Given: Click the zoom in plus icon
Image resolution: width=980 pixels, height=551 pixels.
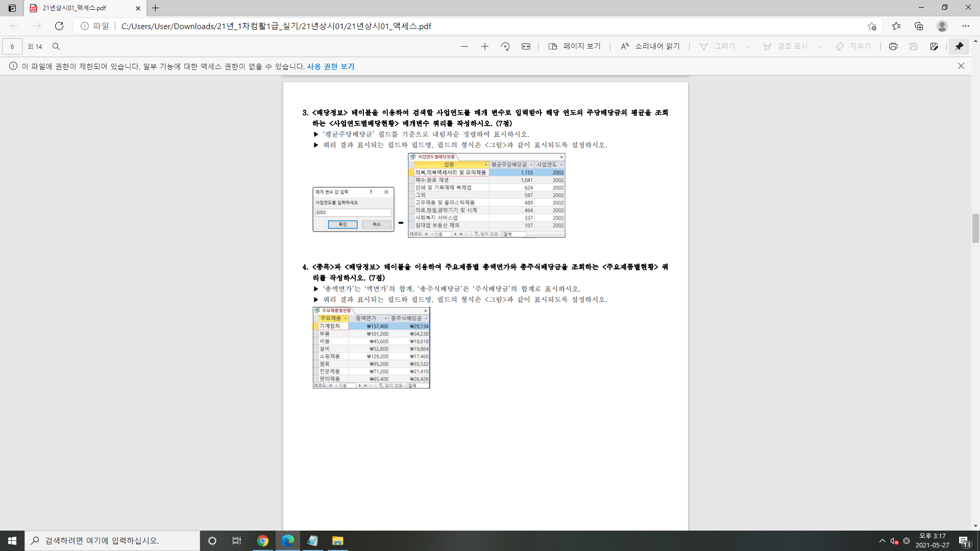Looking at the screenshot, I should pos(484,46).
